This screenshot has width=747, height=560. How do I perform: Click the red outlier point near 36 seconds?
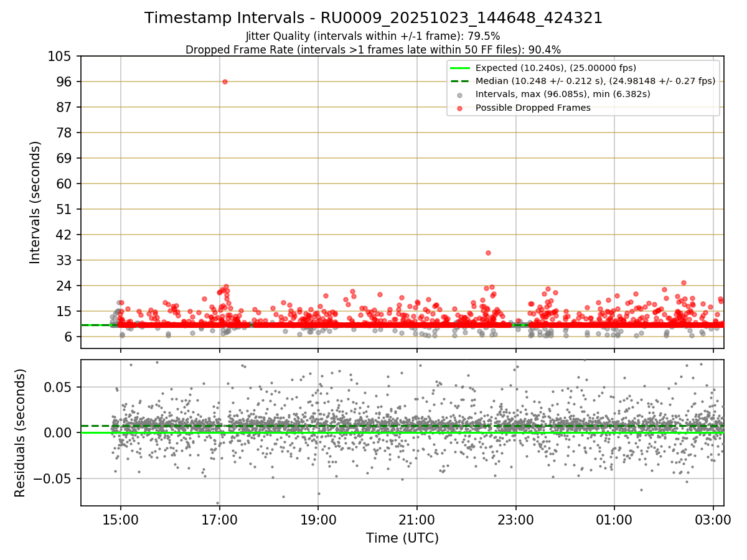(x=488, y=253)
